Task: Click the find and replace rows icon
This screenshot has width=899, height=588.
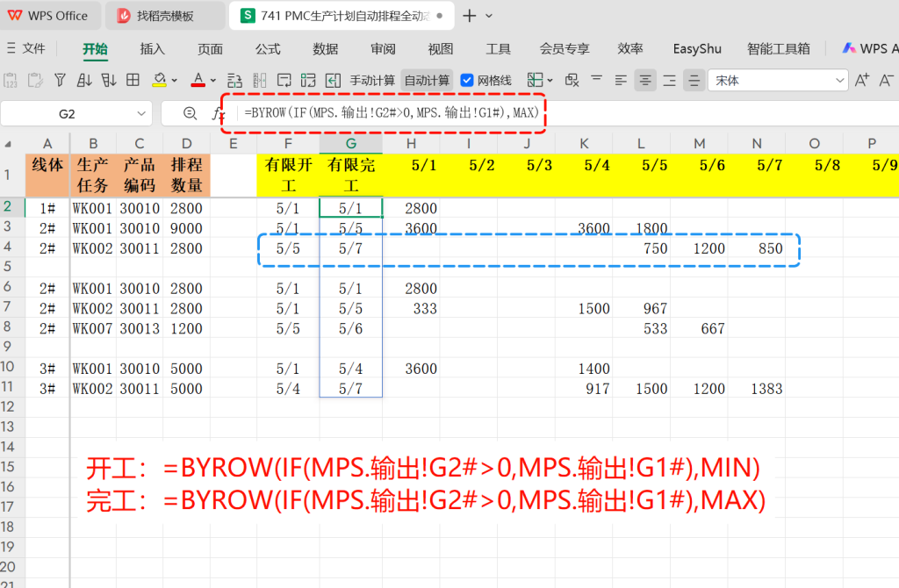Action: tap(234, 80)
